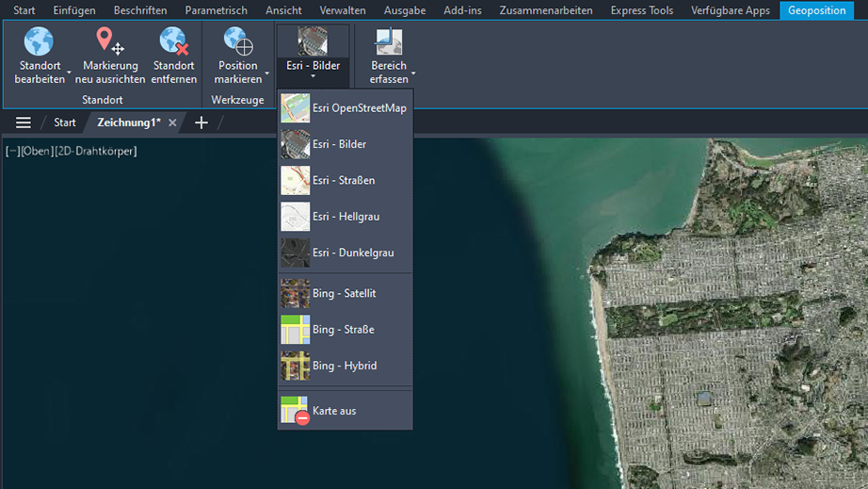Click Karte aus menu entry text
Screen dimensions: 868x489
(334, 411)
